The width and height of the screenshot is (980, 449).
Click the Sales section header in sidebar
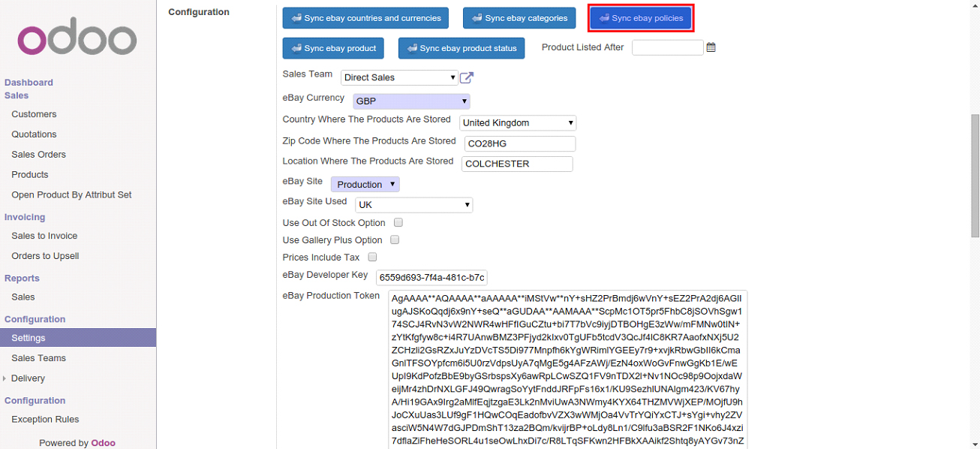[17, 96]
